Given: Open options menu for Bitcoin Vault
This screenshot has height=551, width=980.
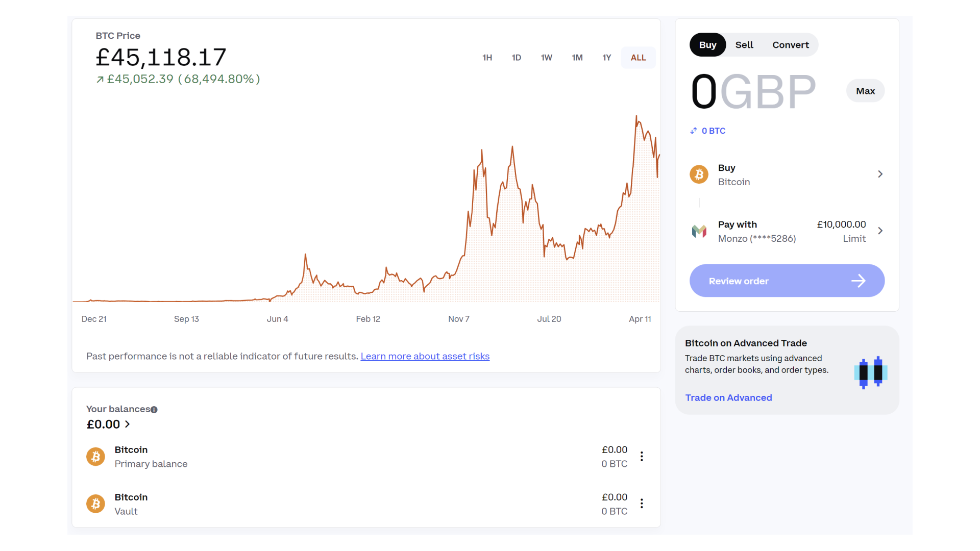Looking at the screenshot, I should coord(642,504).
